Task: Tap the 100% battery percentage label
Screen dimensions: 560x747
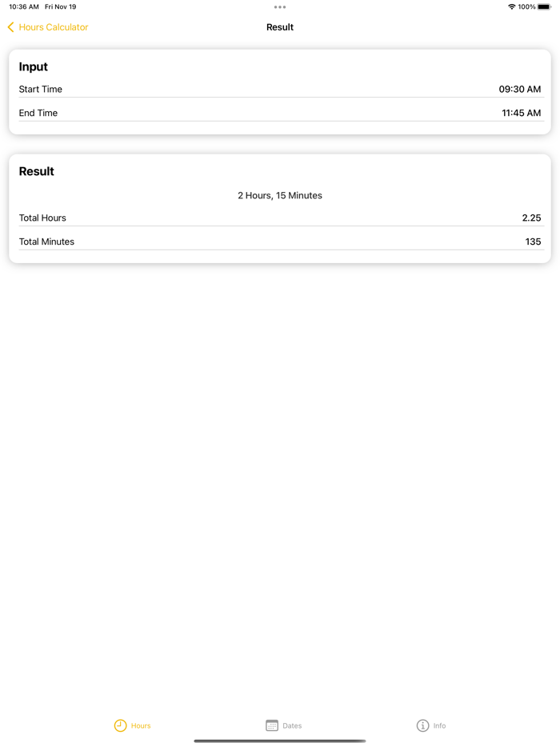Action: [x=529, y=6]
